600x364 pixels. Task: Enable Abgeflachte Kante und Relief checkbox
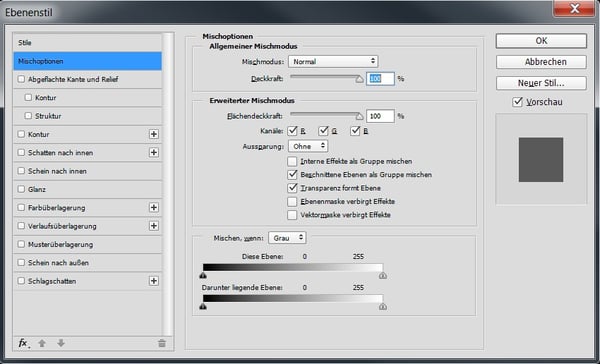click(21, 79)
